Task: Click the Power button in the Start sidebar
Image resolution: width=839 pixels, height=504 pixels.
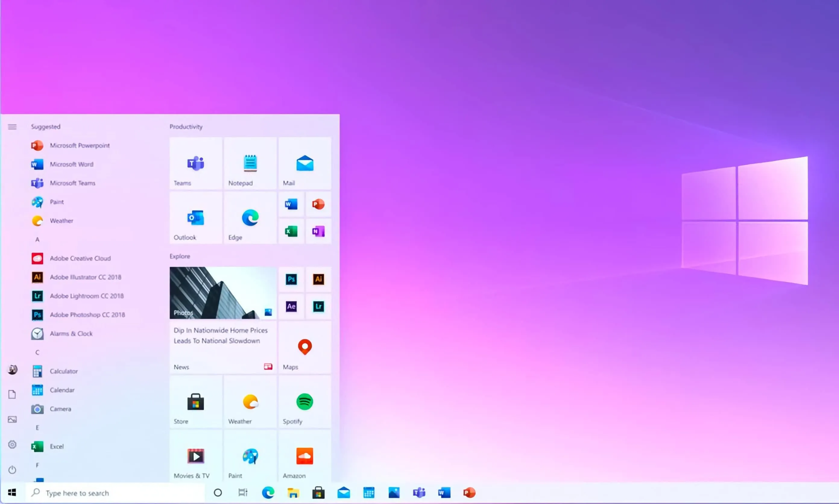Action: (12, 470)
